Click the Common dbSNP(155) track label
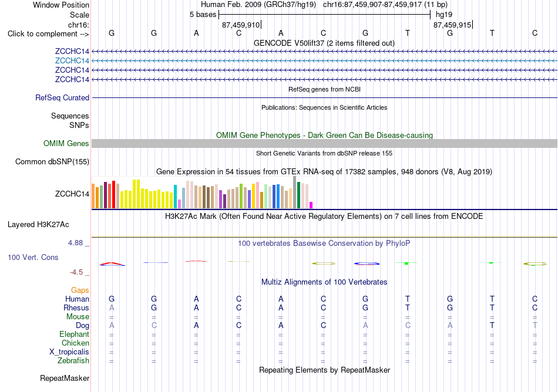 point(52,162)
